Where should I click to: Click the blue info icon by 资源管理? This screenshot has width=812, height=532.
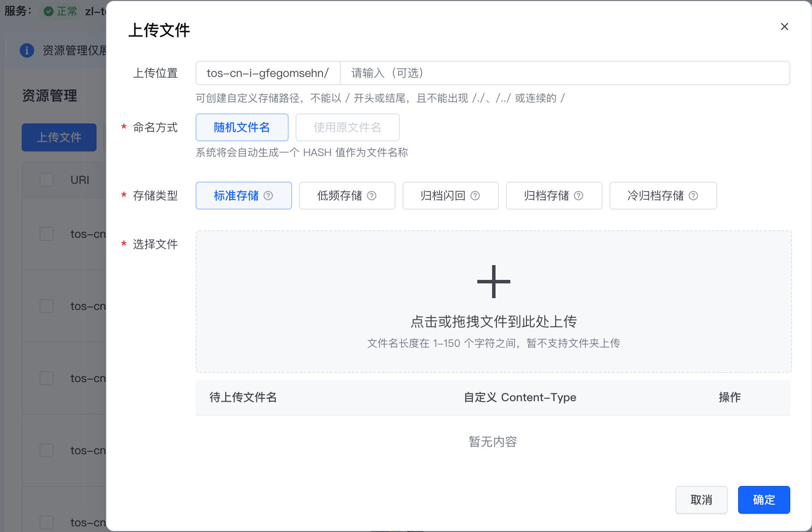click(27, 50)
